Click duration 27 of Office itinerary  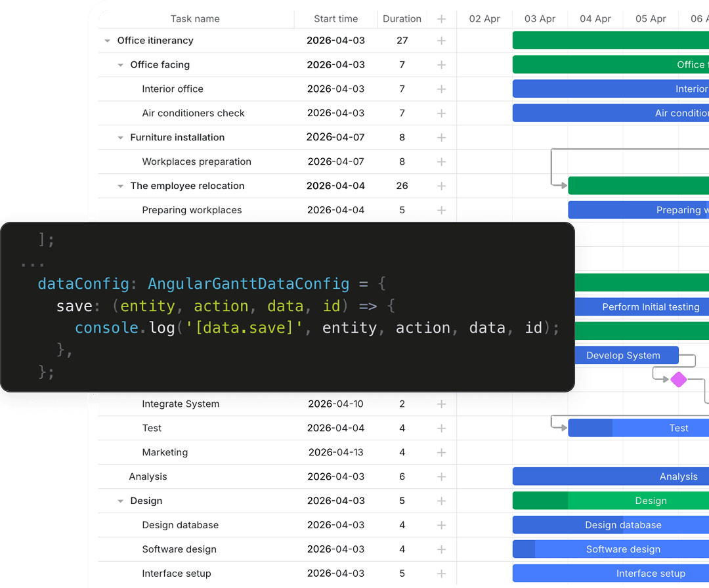click(402, 41)
